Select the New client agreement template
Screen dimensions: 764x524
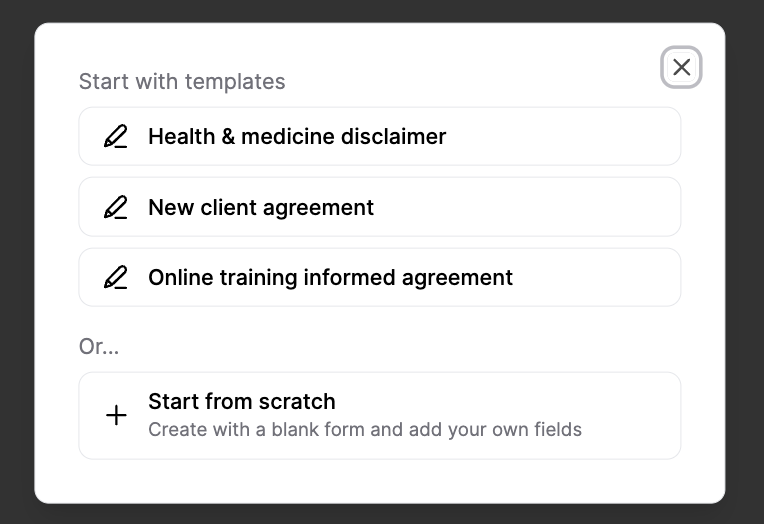point(380,208)
